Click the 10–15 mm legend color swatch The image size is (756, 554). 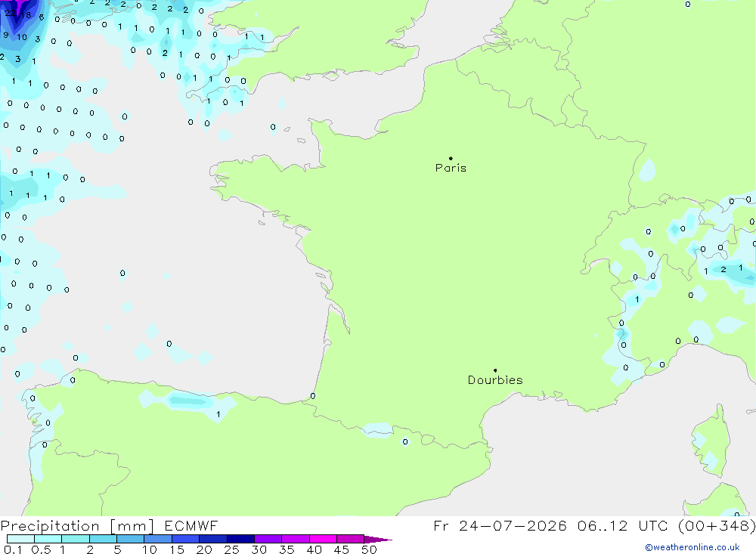pos(158,539)
